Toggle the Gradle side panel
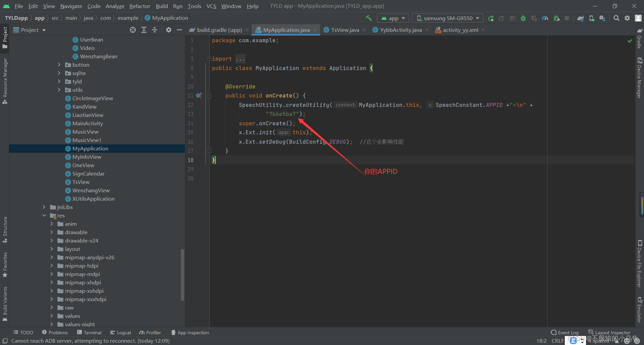Image resolution: width=644 pixels, height=345 pixels. [639, 38]
